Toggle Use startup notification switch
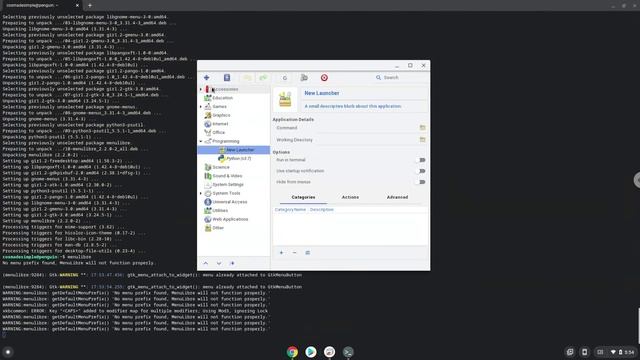 point(421,171)
